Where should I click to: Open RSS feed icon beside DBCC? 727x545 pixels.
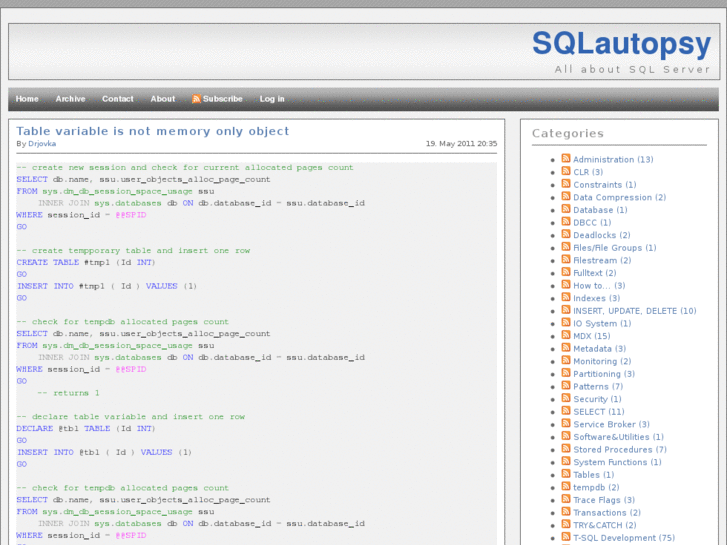(566, 221)
